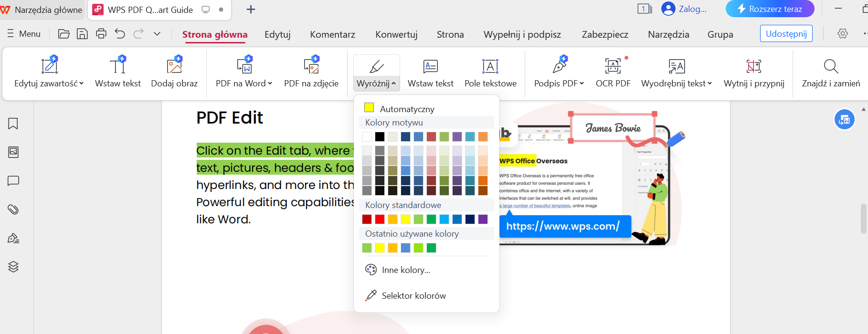Expand the quick access toolbar chevron
The image size is (868, 334).
[157, 34]
